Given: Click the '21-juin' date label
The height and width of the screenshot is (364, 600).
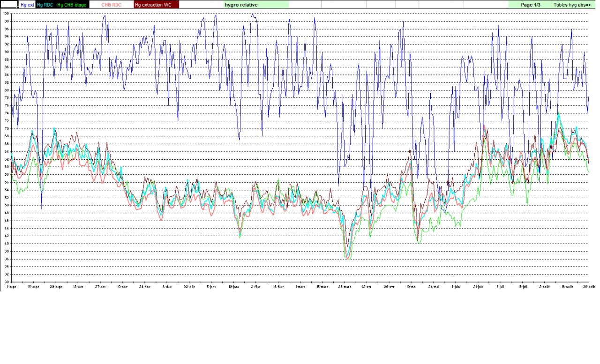Looking at the screenshot, I should pyautogui.click(x=478, y=286).
